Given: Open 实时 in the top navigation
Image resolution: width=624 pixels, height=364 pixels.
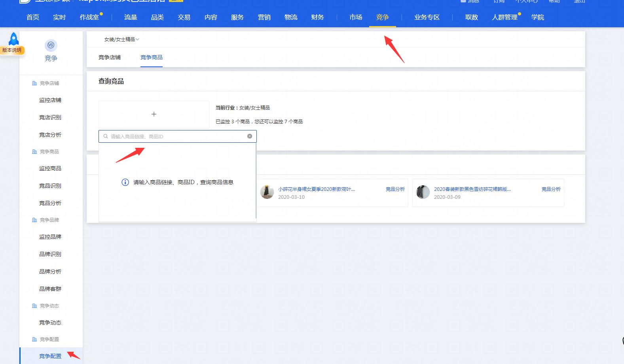Looking at the screenshot, I should (59, 17).
